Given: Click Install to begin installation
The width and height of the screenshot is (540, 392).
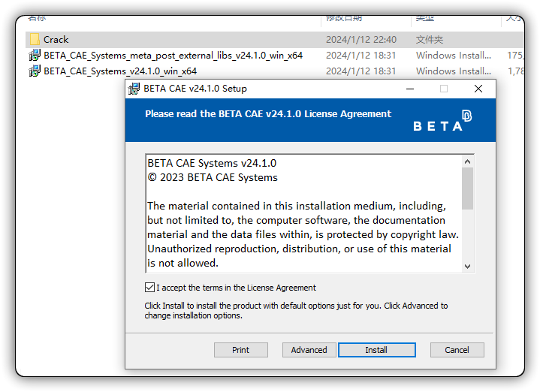Looking at the screenshot, I should click(377, 350).
